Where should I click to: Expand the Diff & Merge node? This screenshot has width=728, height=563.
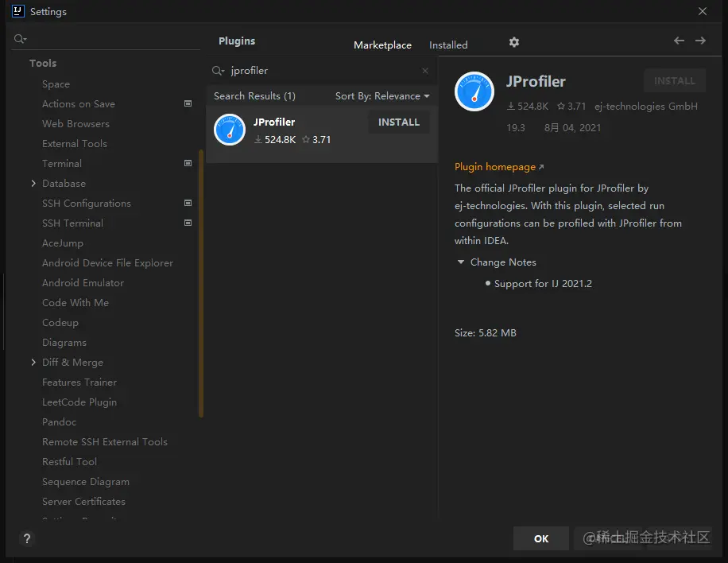click(x=33, y=363)
